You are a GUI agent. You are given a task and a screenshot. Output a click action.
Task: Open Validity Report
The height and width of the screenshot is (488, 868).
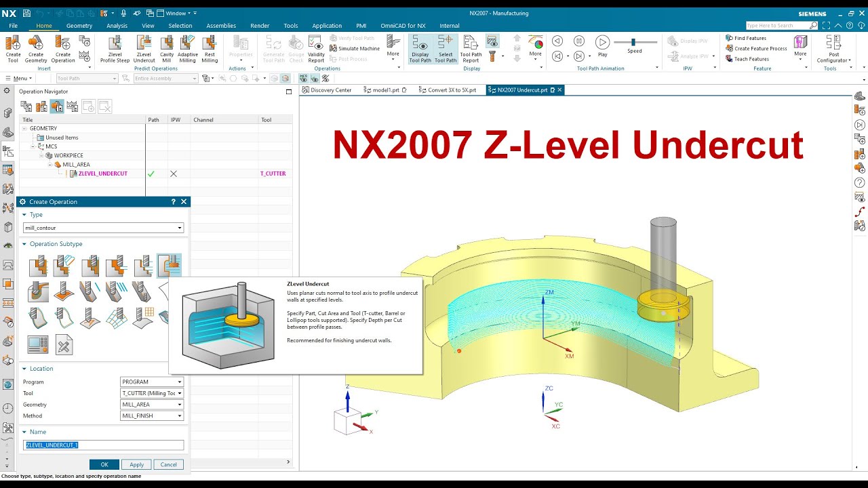coord(316,49)
